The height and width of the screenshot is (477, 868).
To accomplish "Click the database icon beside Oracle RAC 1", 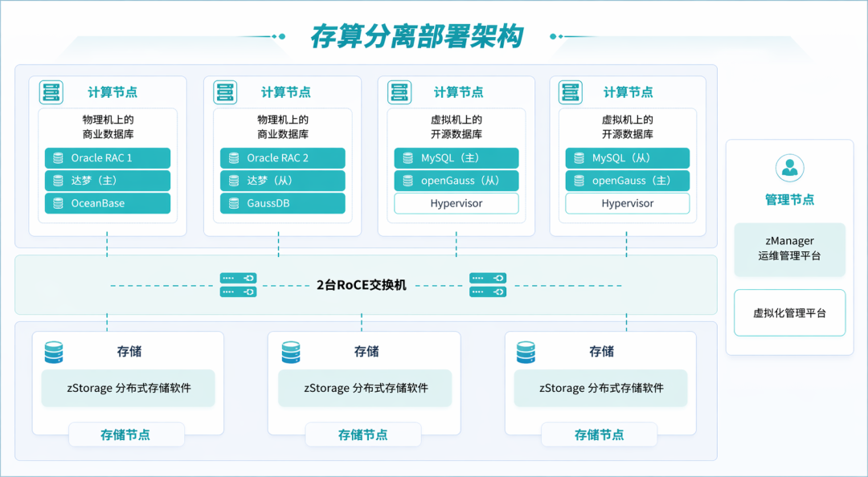I will 58,158.
